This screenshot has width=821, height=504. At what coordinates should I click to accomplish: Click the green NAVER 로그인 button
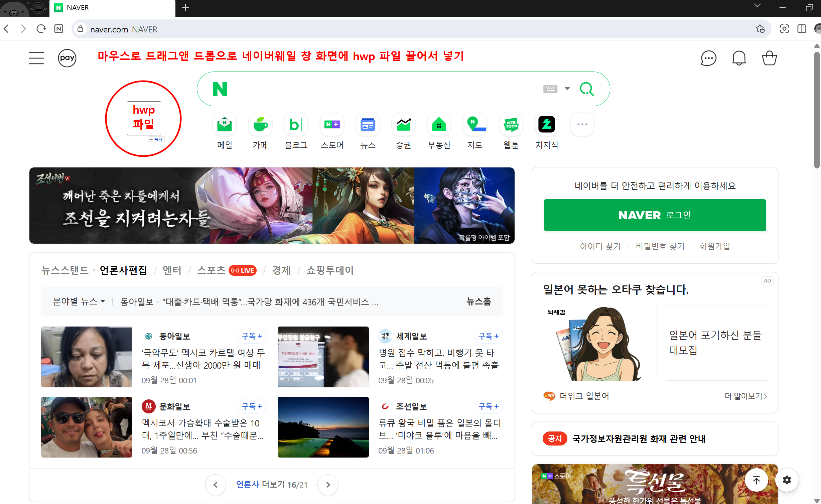click(655, 215)
